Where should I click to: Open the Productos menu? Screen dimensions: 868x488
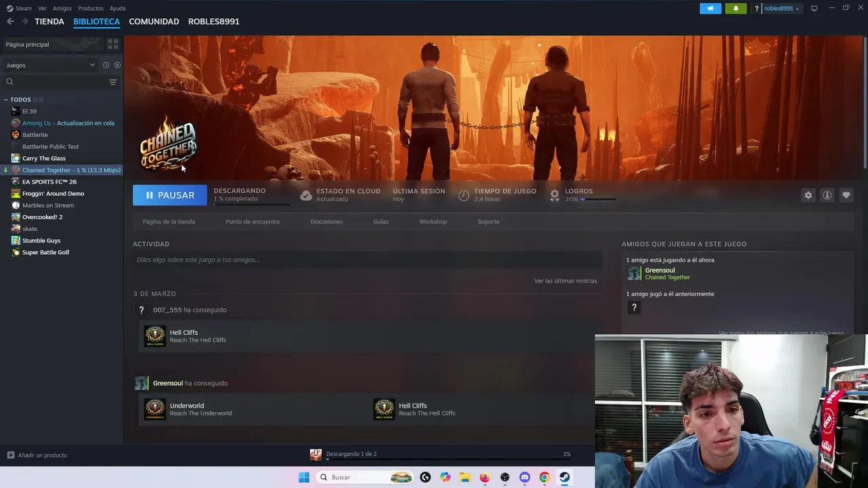pyautogui.click(x=91, y=8)
